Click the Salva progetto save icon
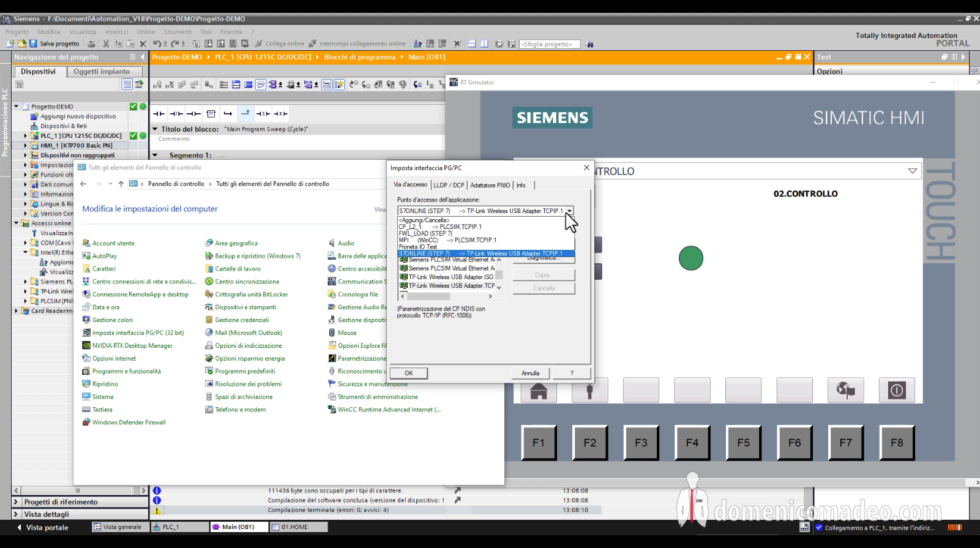Screen dimensions: 980x548 [x=34, y=43]
